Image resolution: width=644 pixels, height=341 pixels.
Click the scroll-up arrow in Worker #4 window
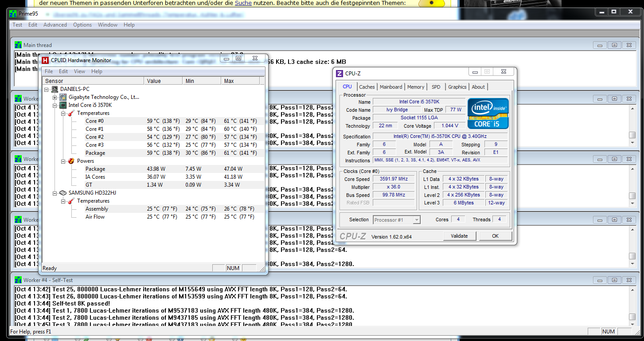tap(632, 290)
